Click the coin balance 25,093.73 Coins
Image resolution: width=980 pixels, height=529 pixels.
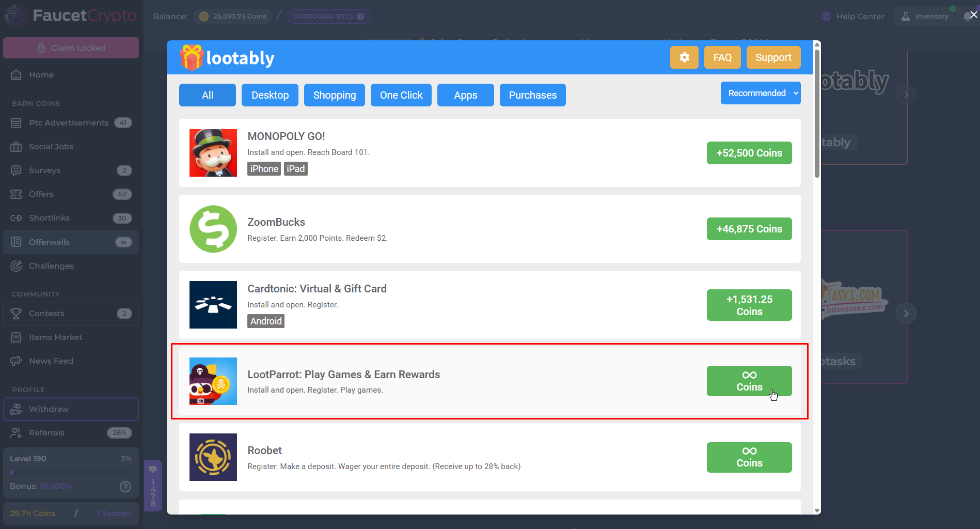[x=233, y=16]
